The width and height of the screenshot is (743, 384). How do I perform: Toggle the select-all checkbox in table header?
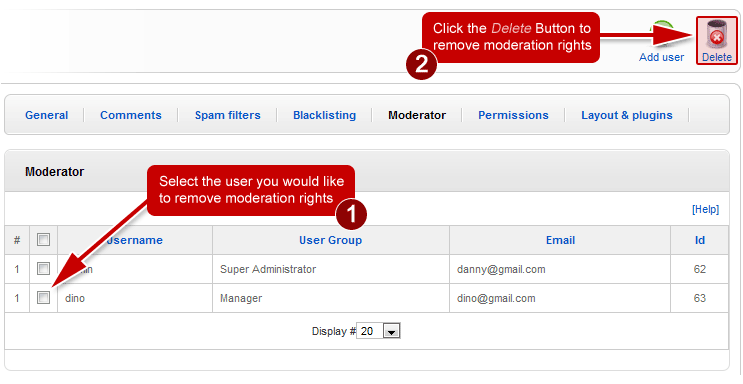pyautogui.click(x=43, y=239)
